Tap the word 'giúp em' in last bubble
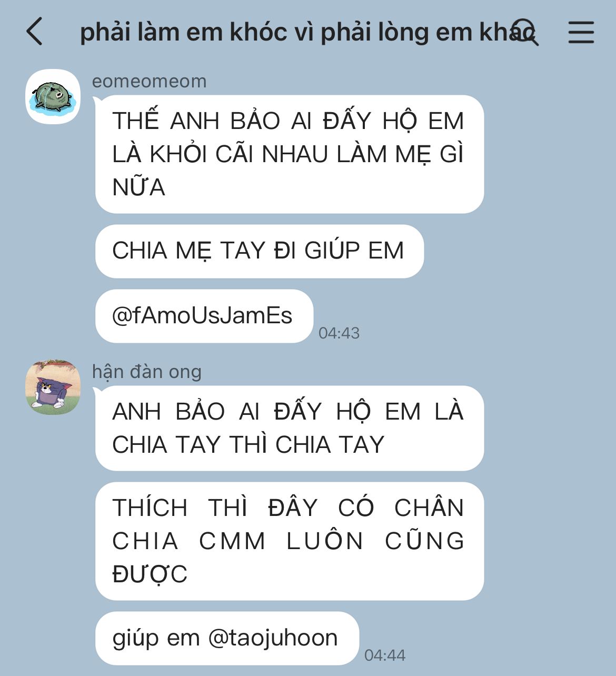 [x=156, y=638]
